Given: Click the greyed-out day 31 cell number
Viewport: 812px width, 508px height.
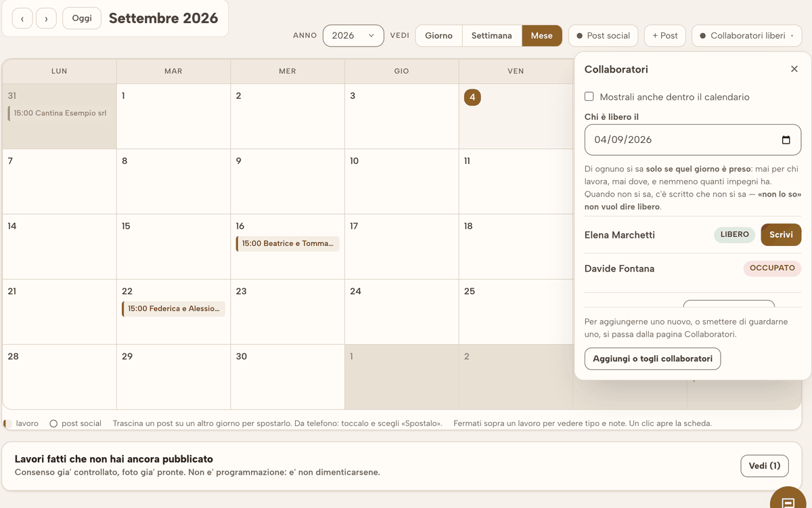Looking at the screenshot, I should coord(12,96).
